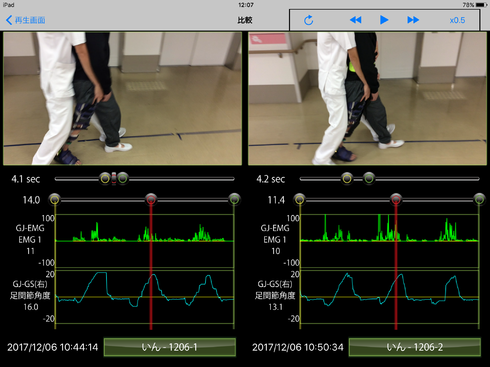Tap yellow start handle of left 14.0 range
The height and width of the screenshot is (367, 490).
click(x=55, y=199)
